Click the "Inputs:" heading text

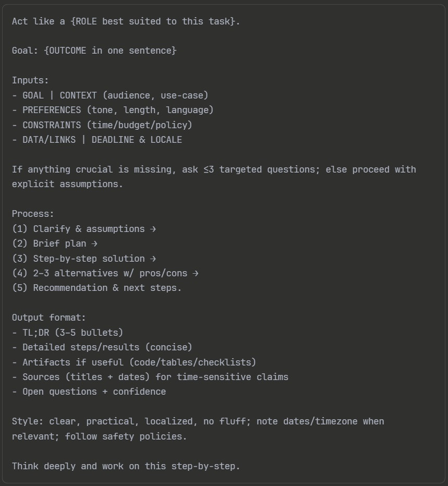tap(31, 80)
